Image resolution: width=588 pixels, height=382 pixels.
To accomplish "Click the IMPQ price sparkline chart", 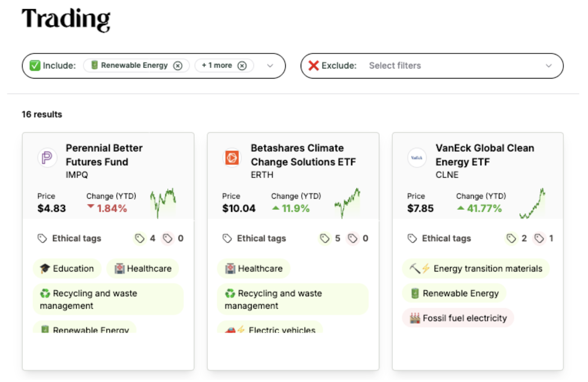I will click(163, 203).
